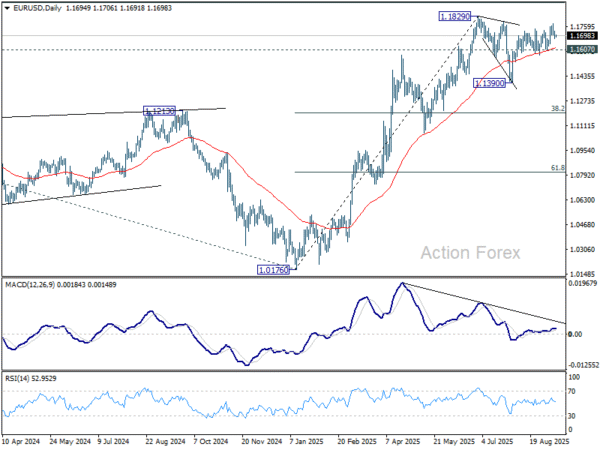
Task: Select the 38.2 Fibonacci retracement line label
Action: point(558,109)
